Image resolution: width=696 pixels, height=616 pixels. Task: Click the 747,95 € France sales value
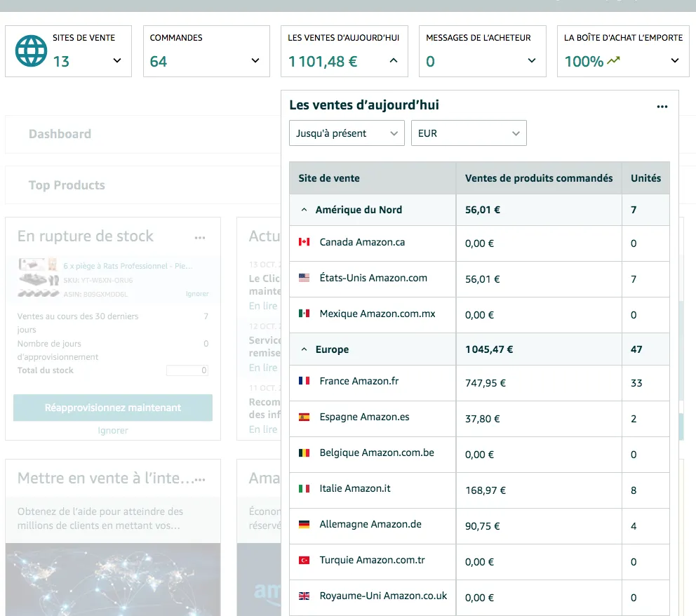[485, 383]
